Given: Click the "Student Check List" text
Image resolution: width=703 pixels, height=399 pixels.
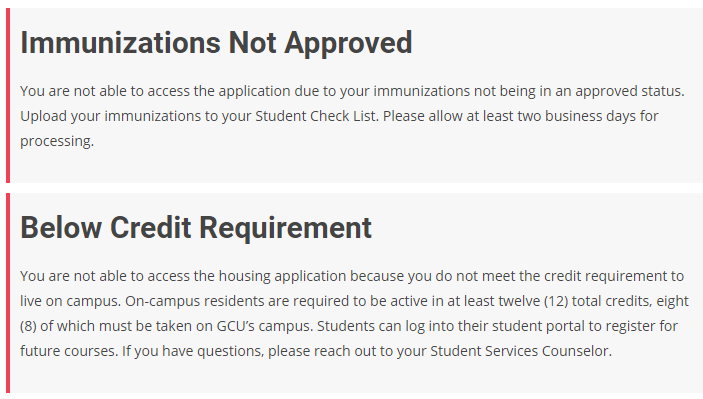Looking at the screenshot, I should [x=317, y=116].
